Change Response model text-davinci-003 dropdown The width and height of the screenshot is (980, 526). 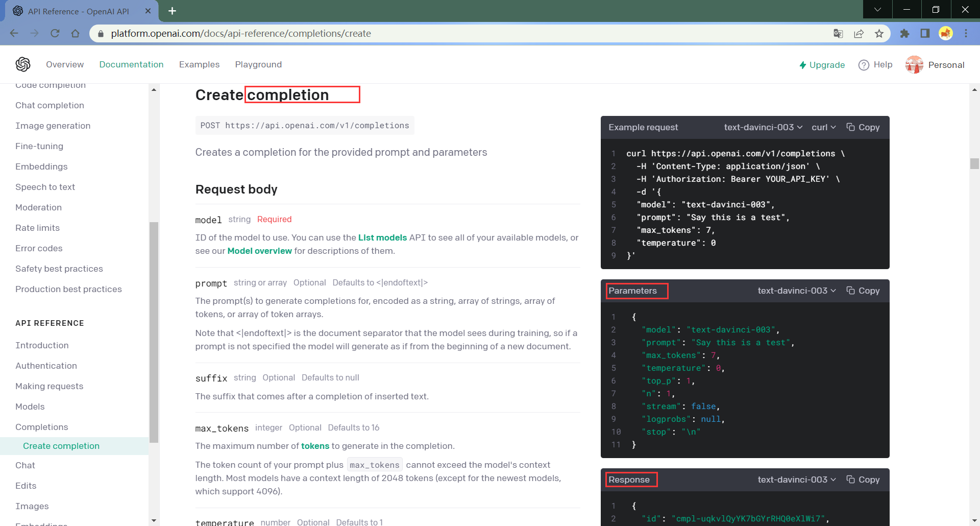pos(797,480)
